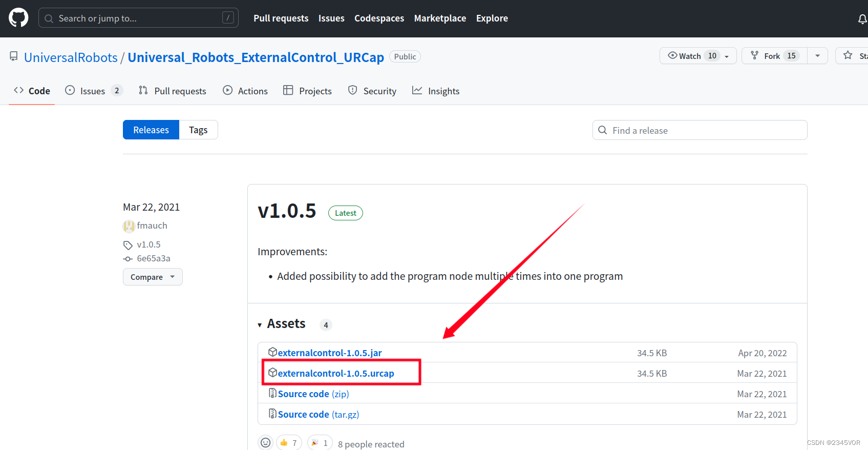Click the Find a release search field
868x450 pixels.
coord(700,130)
